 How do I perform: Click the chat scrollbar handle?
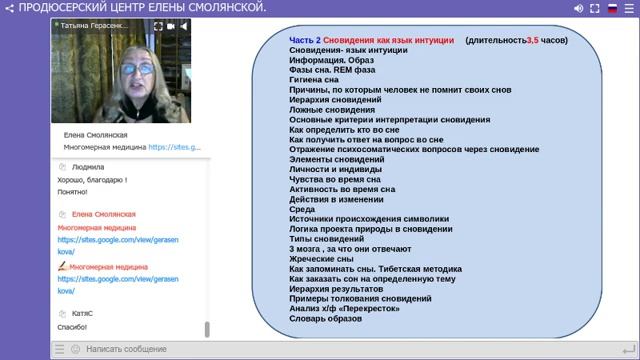point(207,329)
